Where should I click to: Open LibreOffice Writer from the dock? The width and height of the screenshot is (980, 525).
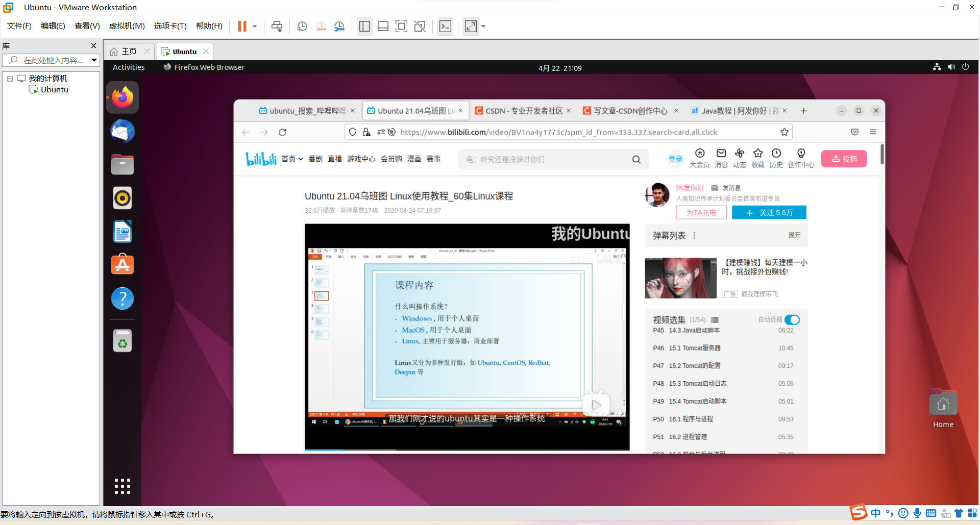click(x=122, y=232)
